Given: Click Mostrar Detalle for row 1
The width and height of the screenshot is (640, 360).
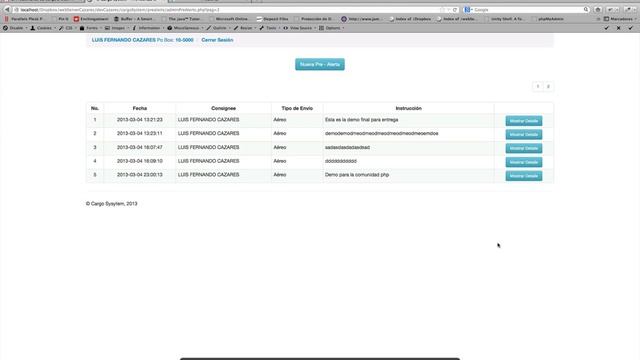Looking at the screenshot, I should (x=524, y=121).
